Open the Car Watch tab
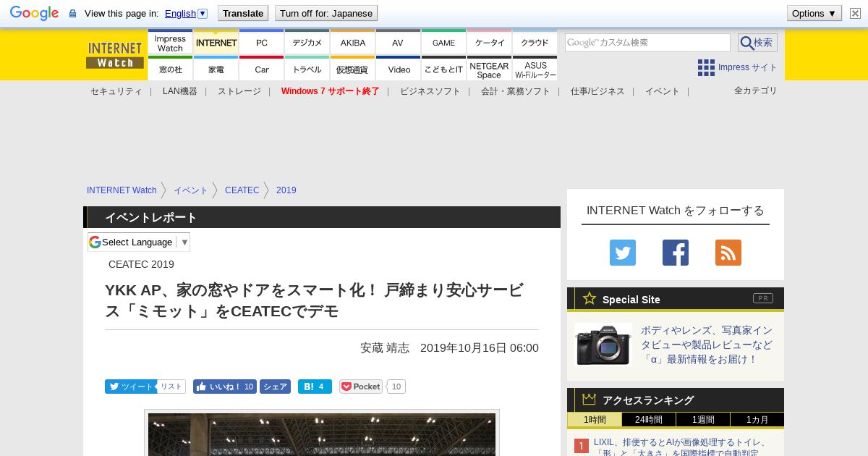Screen dimensions: 868x456 tap(261, 69)
